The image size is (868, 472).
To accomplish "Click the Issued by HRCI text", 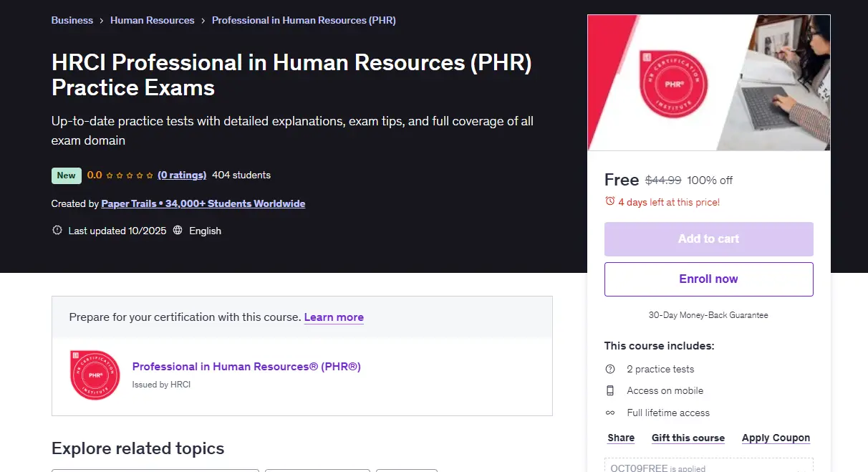I will (161, 385).
